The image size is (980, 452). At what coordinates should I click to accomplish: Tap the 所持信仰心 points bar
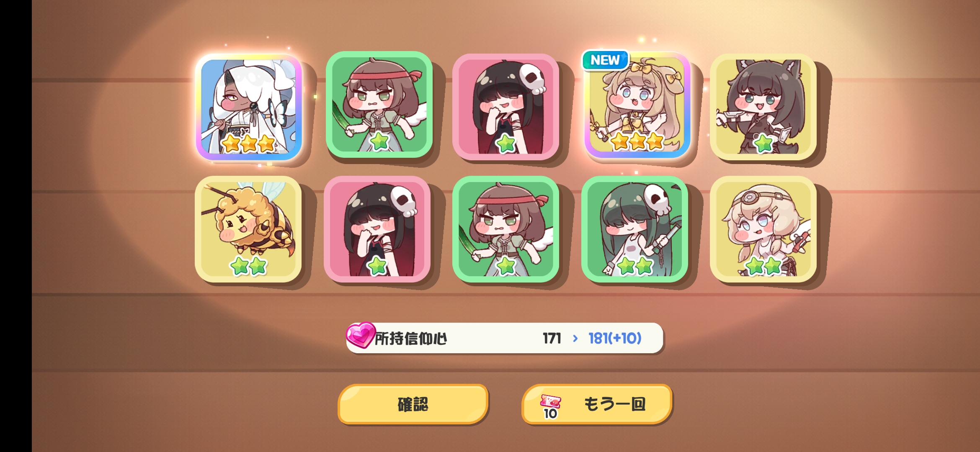coord(505,338)
